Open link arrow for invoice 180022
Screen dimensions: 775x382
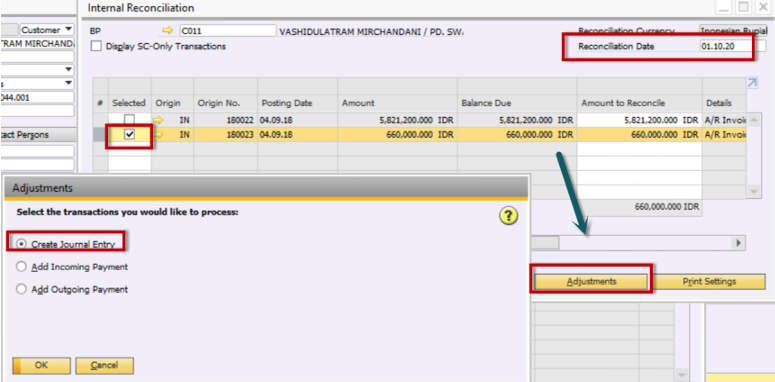[159, 120]
